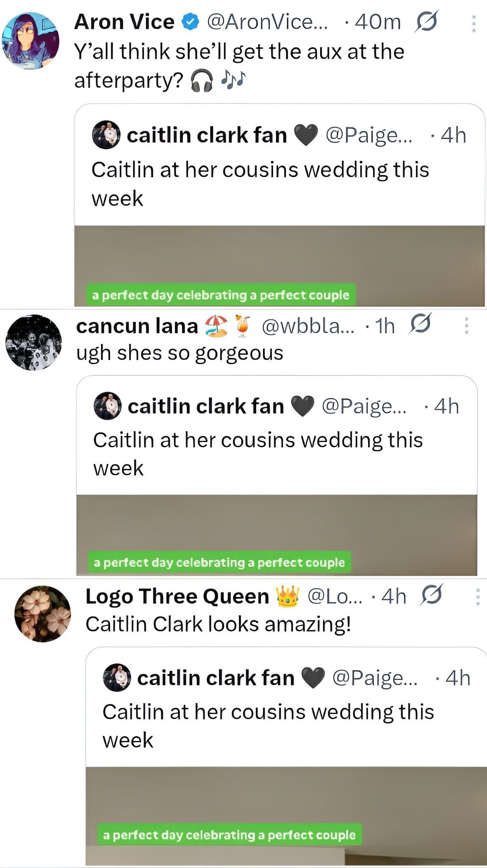Image resolution: width=487 pixels, height=868 pixels.
Task: Open more options on Logo Three Queen's post
Action: coord(478,596)
